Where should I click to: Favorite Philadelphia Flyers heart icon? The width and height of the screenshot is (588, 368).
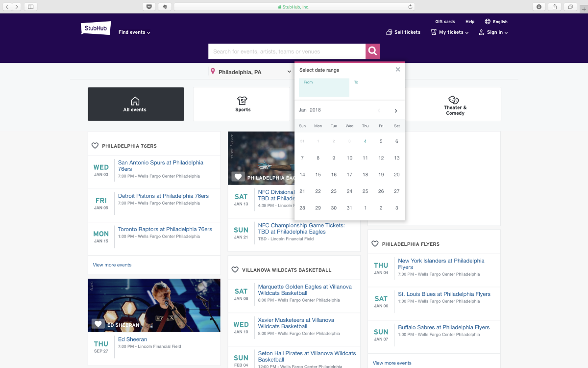pyautogui.click(x=375, y=244)
